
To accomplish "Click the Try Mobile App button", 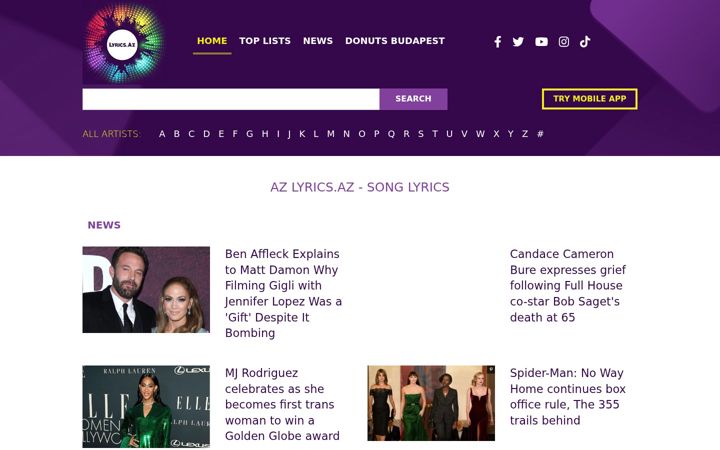I will (590, 99).
